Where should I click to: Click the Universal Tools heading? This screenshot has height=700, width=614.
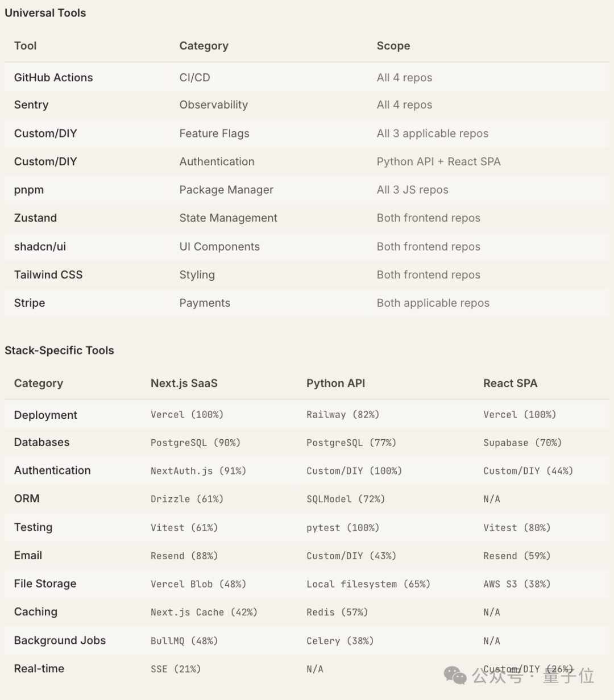(45, 13)
